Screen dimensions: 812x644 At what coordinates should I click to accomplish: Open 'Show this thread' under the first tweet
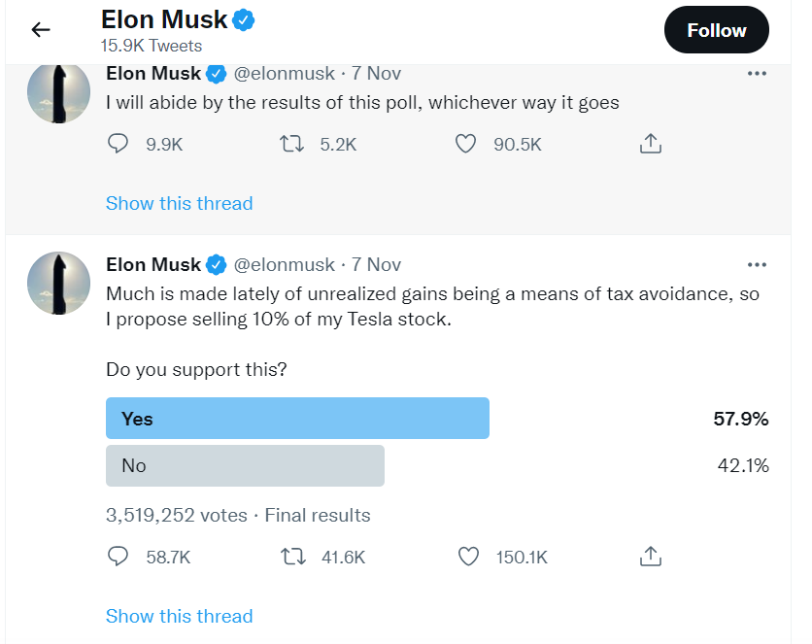[x=179, y=203]
